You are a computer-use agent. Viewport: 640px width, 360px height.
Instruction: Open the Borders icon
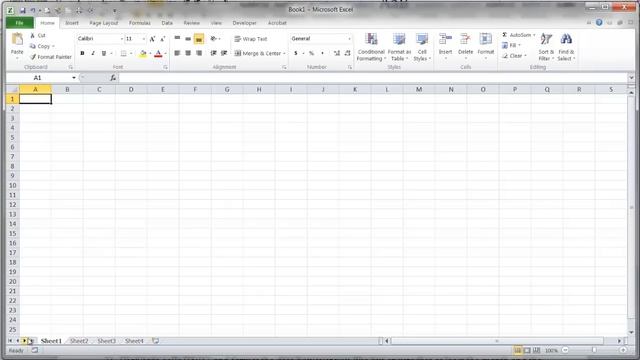click(123, 53)
